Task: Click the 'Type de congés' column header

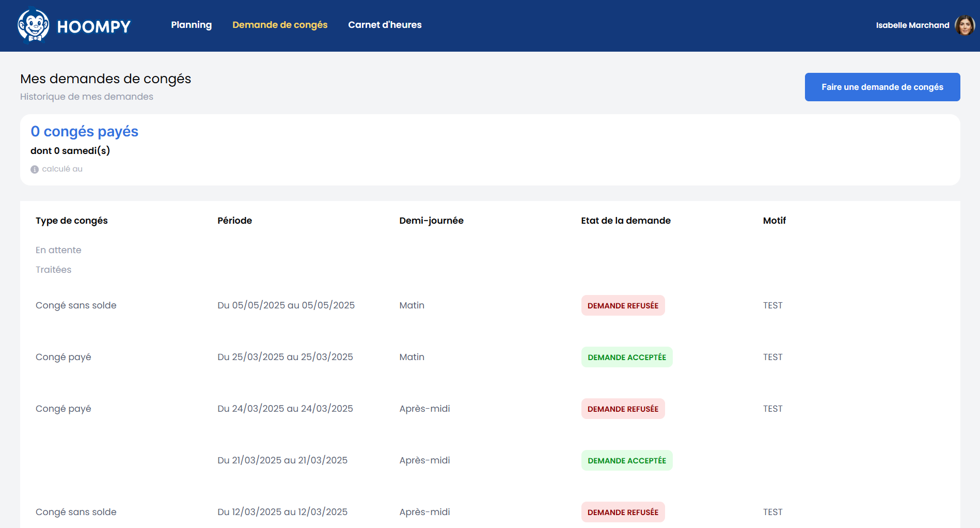Action: [72, 221]
